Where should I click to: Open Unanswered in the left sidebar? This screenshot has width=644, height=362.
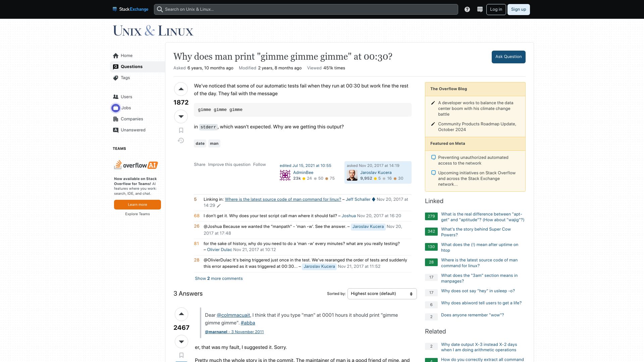pos(137,130)
